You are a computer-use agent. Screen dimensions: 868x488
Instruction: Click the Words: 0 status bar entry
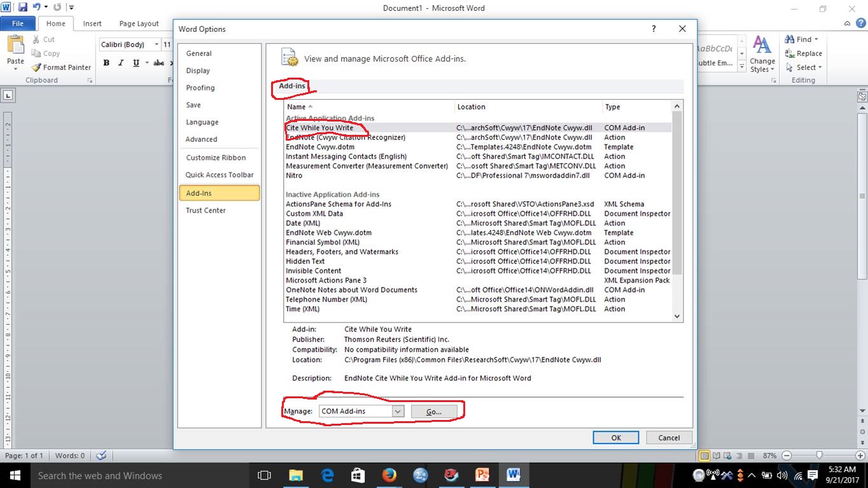click(70, 456)
